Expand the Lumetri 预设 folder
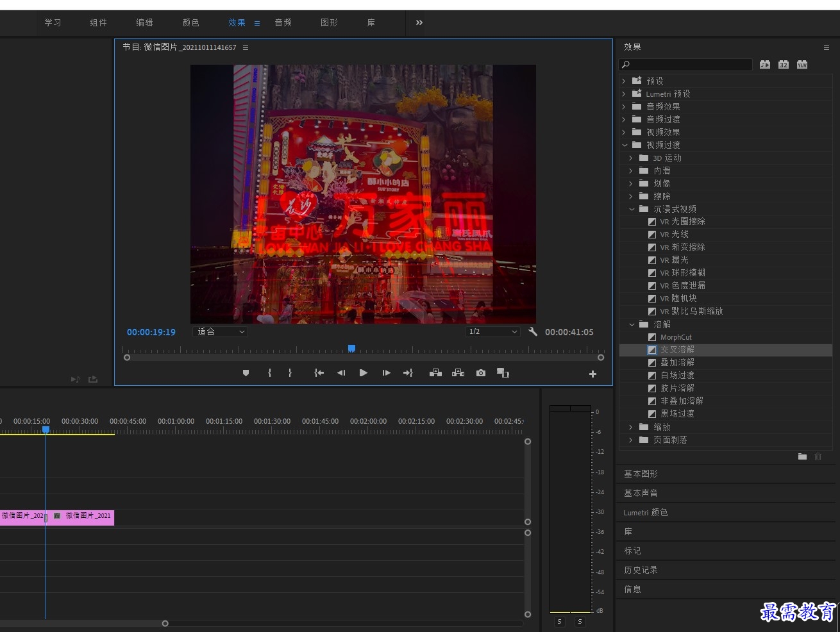 624,94
